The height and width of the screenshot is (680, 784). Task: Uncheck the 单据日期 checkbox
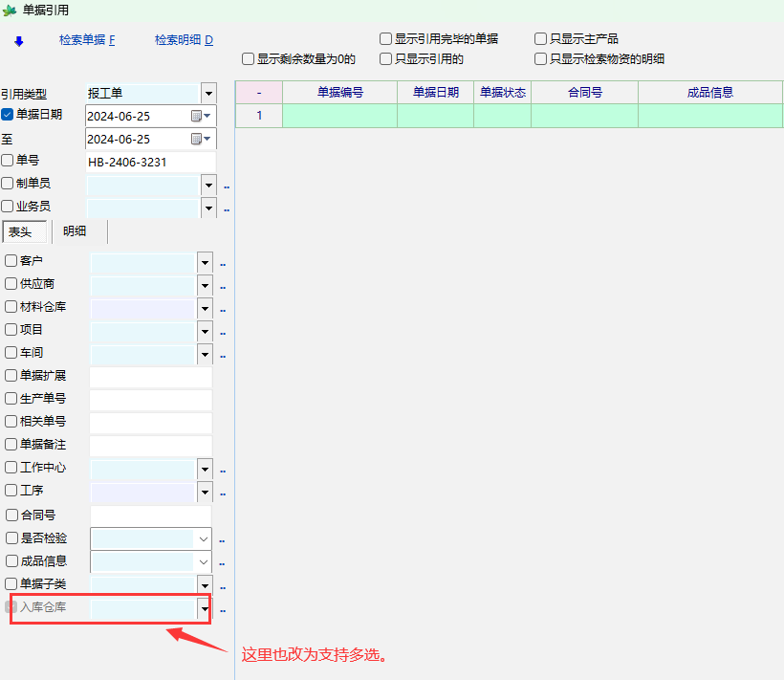[8, 115]
